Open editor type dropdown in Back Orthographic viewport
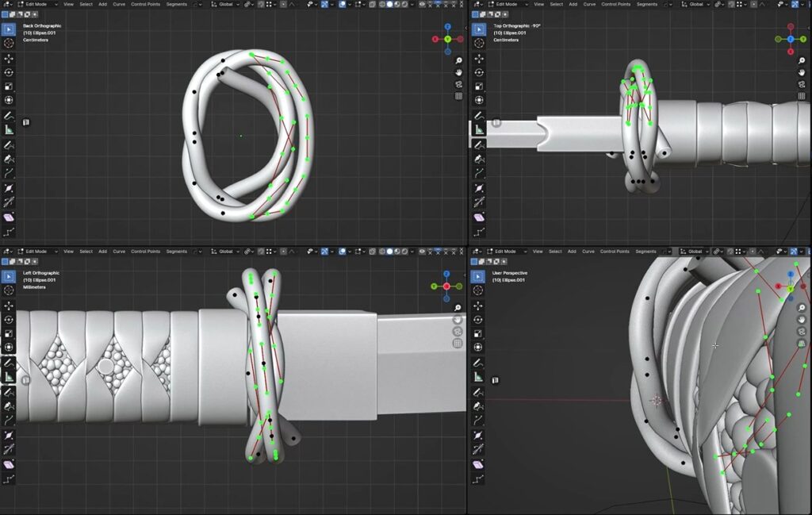Viewport: 812px width, 515px height. [x=8, y=4]
